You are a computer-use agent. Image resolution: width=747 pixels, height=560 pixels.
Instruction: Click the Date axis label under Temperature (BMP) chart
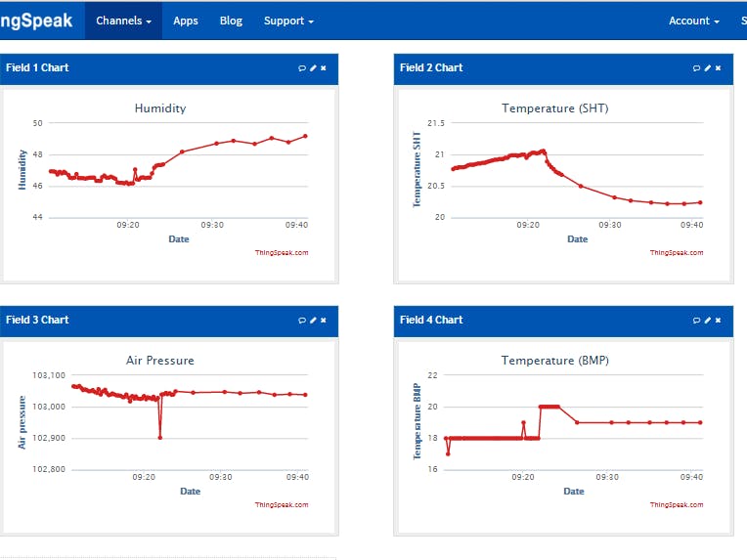(574, 491)
